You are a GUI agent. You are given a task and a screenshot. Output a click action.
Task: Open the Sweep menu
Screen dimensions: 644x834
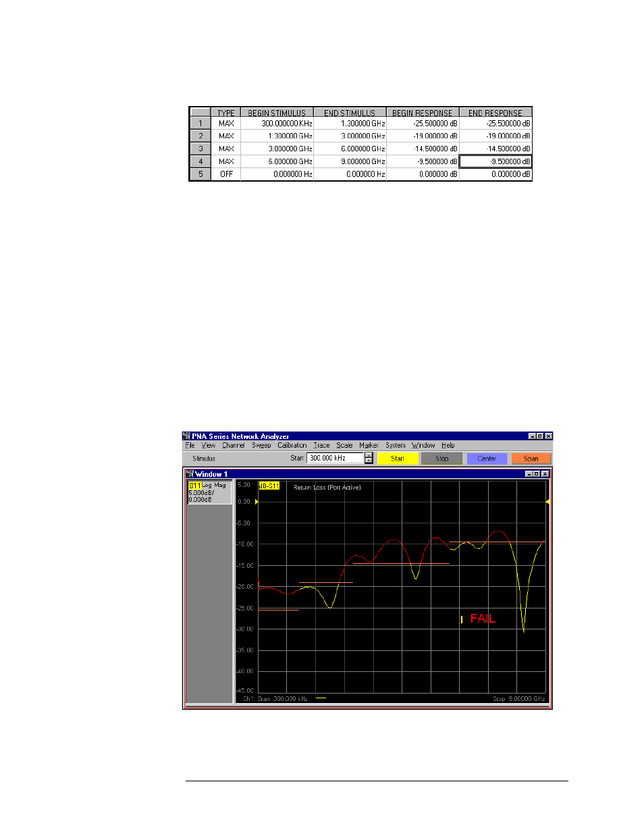[x=261, y=445]
